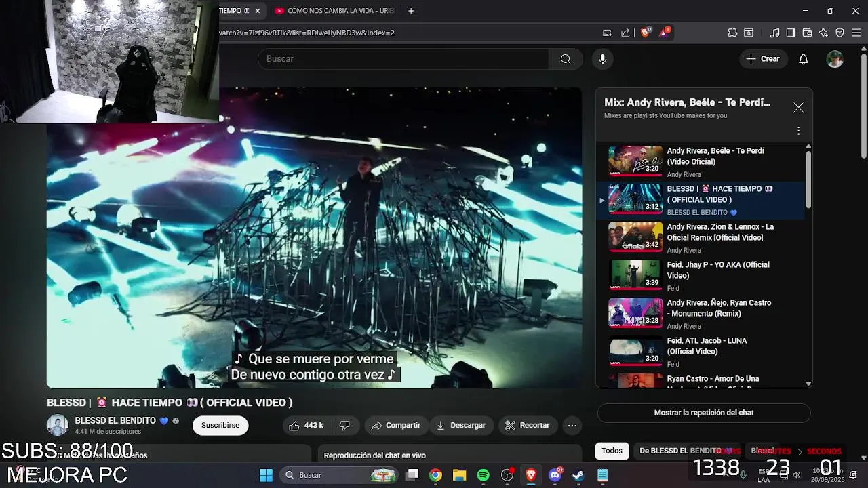
Task: Open the account avatar menu
Action: 835,59
